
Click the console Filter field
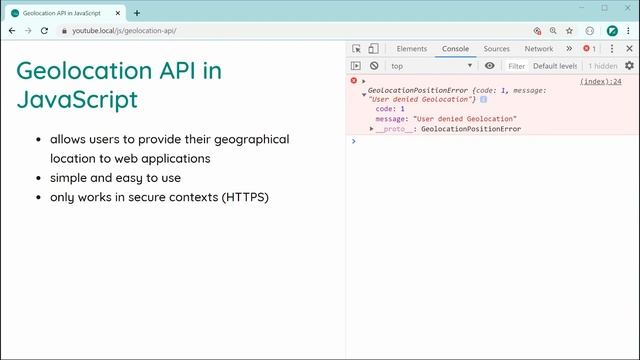coord(516,66)
